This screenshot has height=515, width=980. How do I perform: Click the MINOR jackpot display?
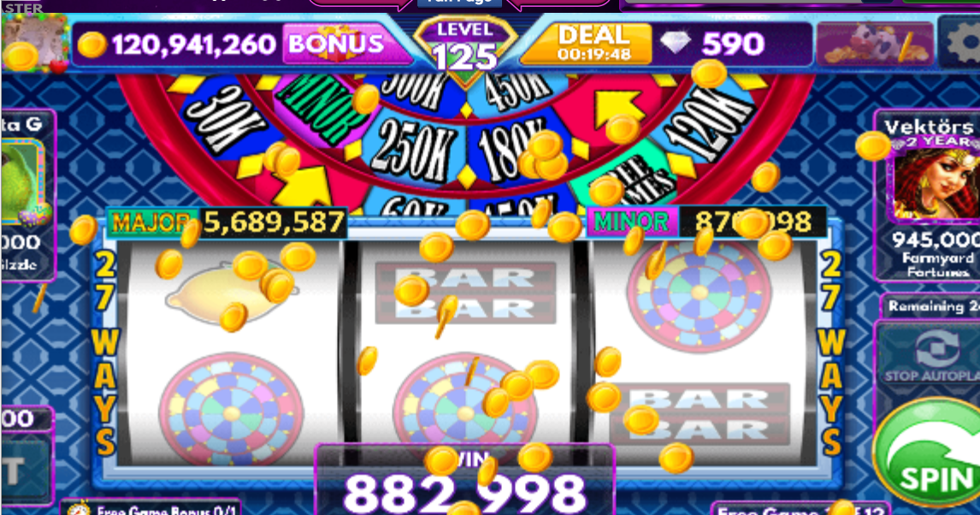705,222
